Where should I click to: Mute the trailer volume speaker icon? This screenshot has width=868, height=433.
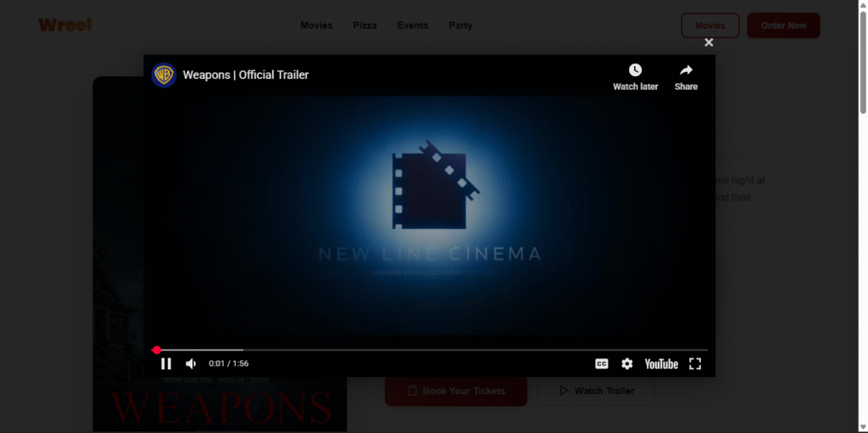pyautogui.click(x=191, y=364)
